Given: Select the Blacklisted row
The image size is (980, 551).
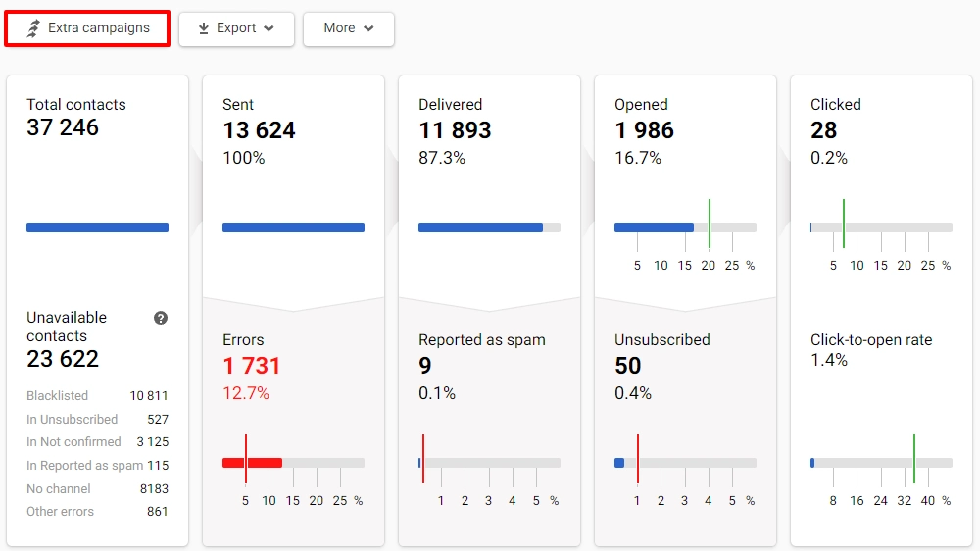Looking at the screenshot, I should tap(97, 396).
